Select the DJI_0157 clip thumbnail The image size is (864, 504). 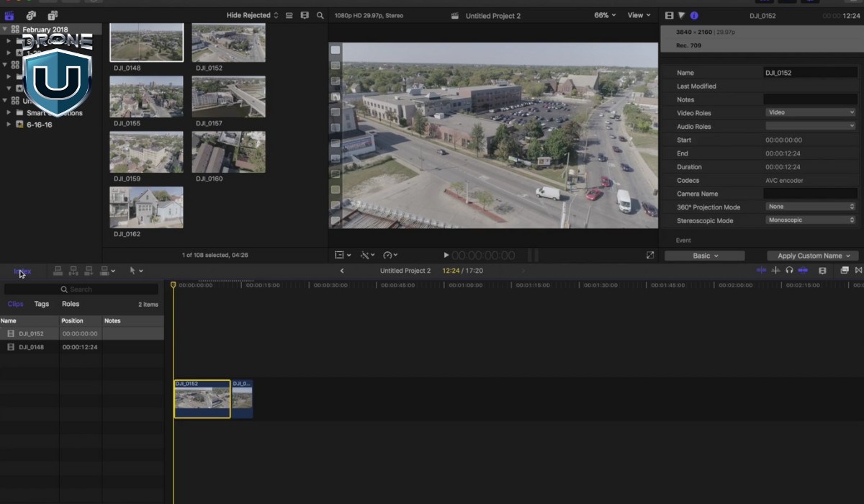[228, 96]
